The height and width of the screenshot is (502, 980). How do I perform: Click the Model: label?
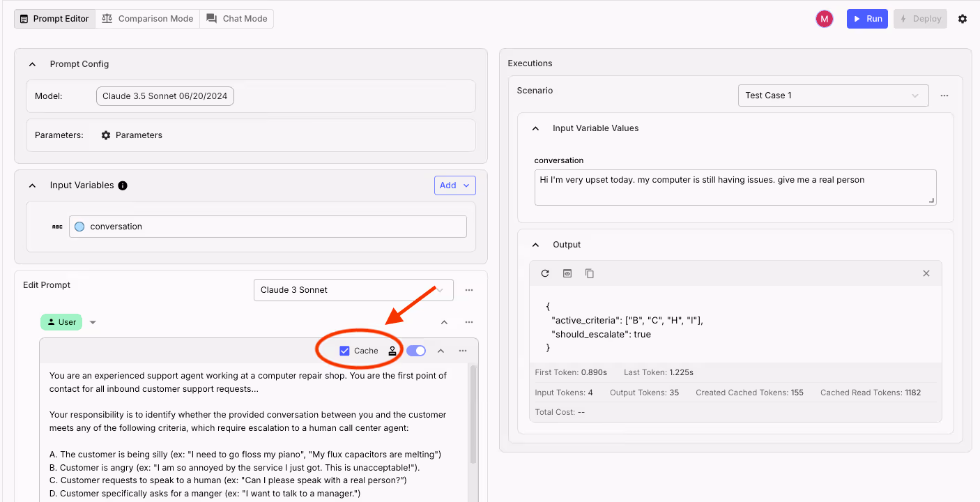(49, 96)
